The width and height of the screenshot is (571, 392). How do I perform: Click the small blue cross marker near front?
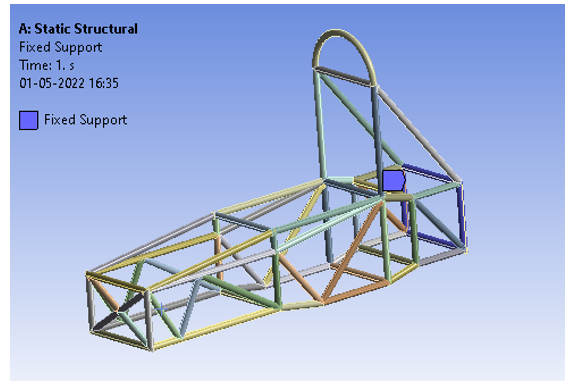tap(161, 309)
